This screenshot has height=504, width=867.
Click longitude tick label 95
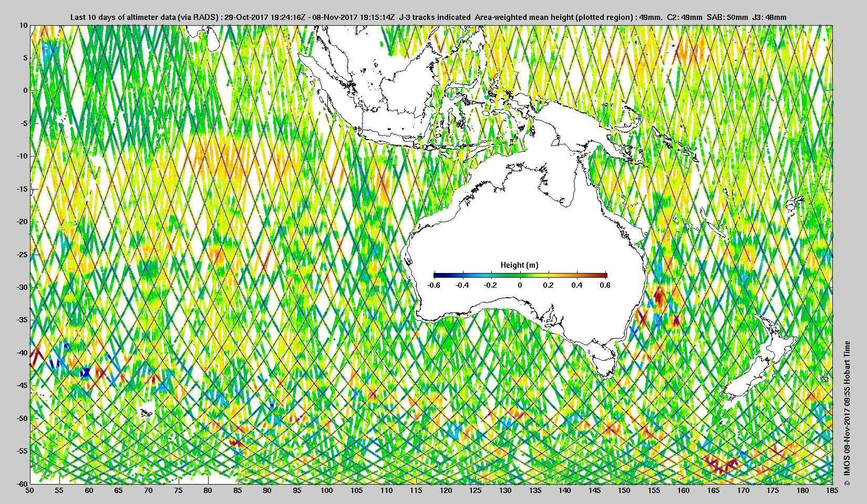click(297, 491)
